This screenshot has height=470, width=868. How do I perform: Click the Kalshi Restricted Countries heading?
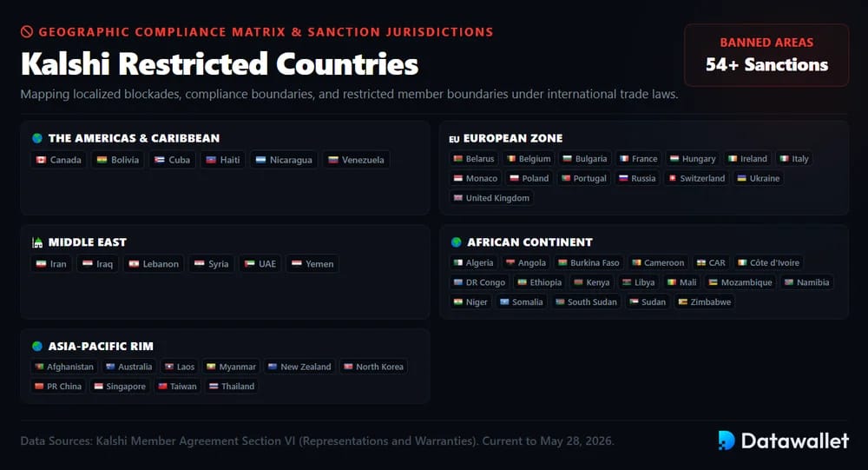click(x=220, y=63)
